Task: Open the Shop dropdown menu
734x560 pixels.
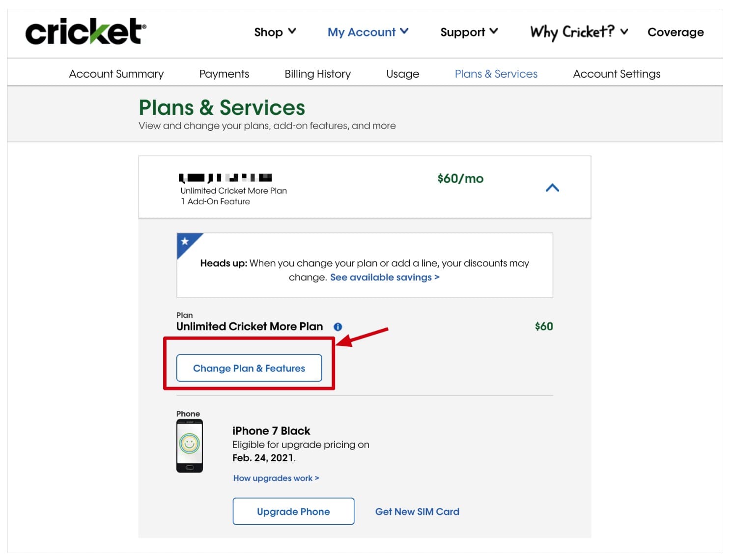Action: [x=275, y=32]
